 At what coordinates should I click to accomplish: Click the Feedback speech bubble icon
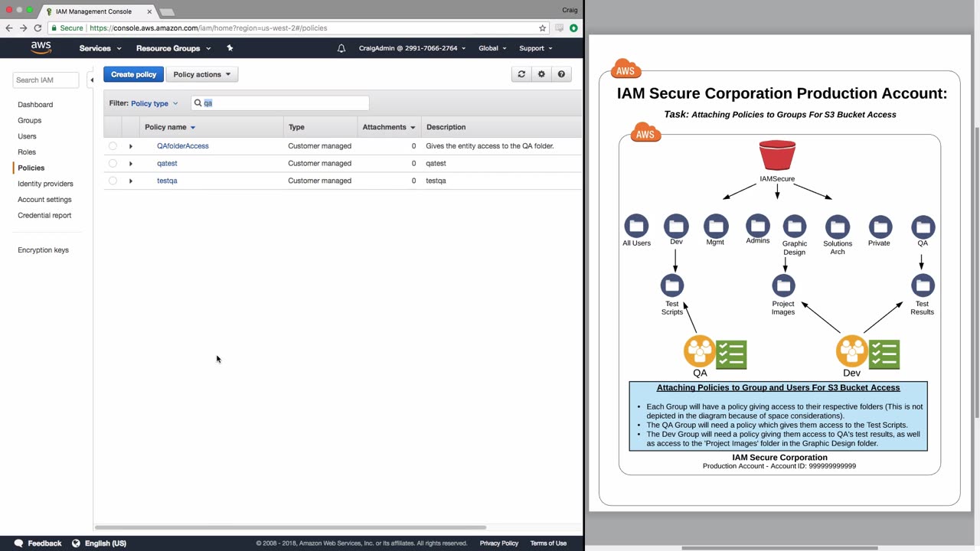coord(19,543)
